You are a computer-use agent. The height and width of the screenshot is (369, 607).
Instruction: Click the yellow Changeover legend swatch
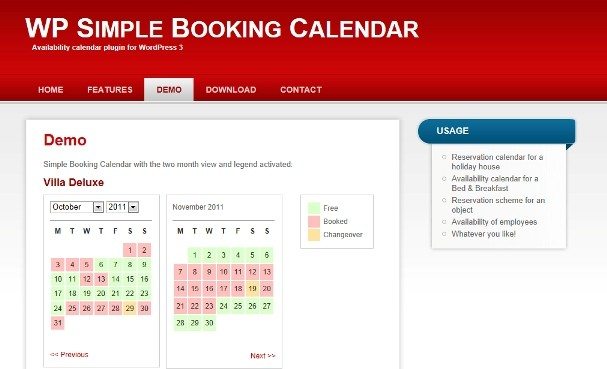point(314,235)
